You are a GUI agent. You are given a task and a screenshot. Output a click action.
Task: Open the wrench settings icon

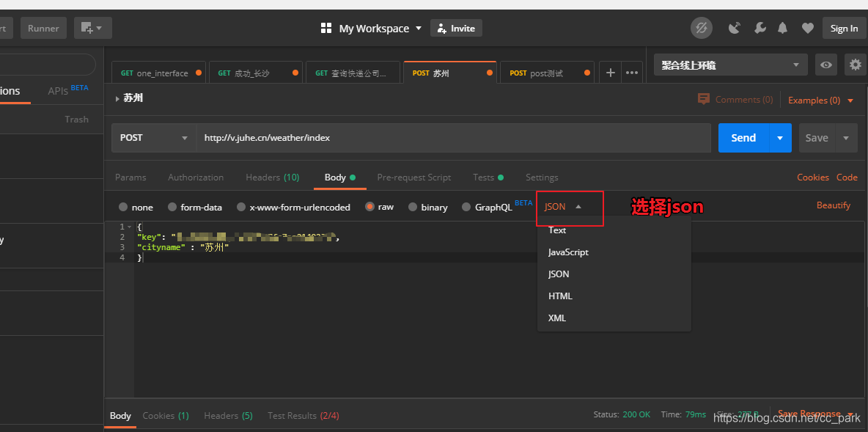coord(760,29)
